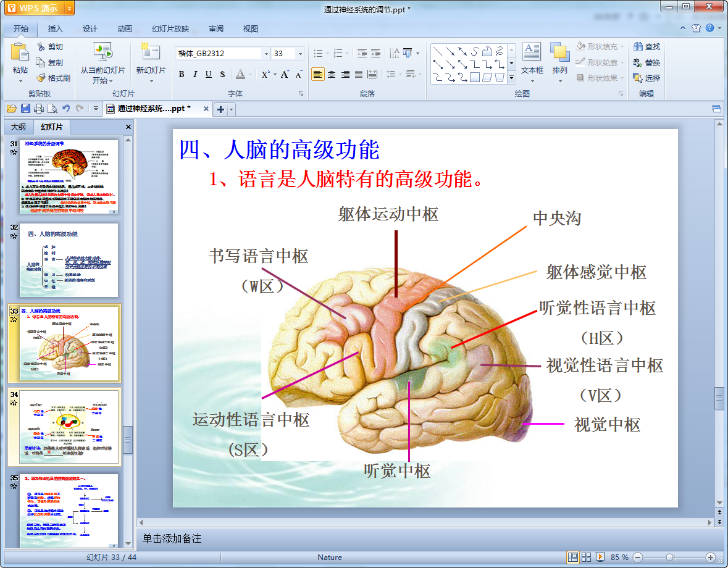This screenshot has width=728, height=568.
Task: Open the 审阅 ribbon tab
Action: pos(216,29)
